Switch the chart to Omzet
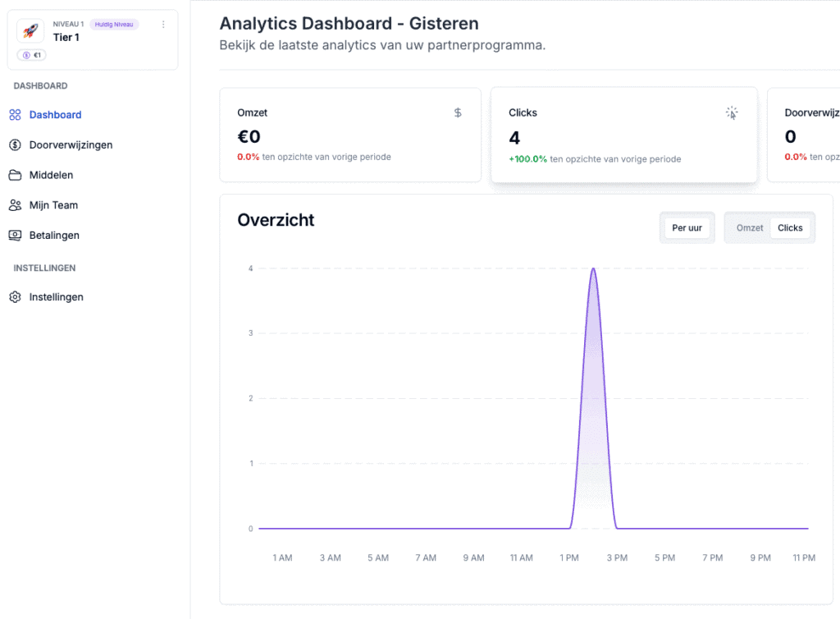Viewport: 840px width, 619px height. (x=749, y=228)
